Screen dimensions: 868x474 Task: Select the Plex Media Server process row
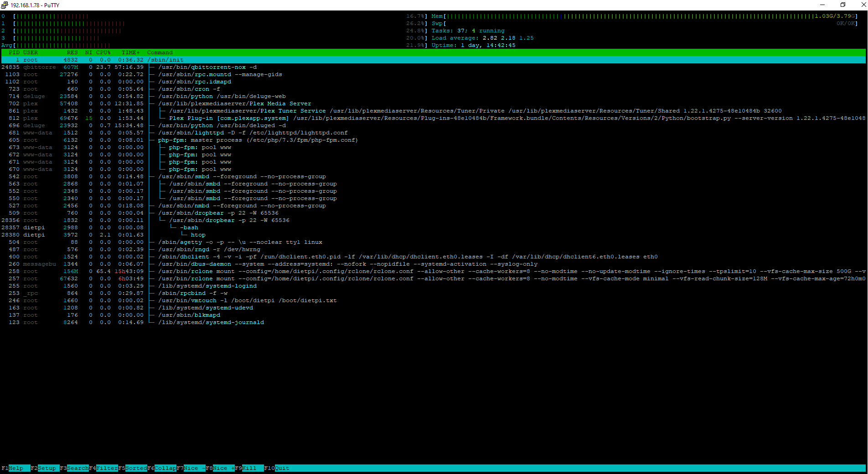tap(434, 103)
